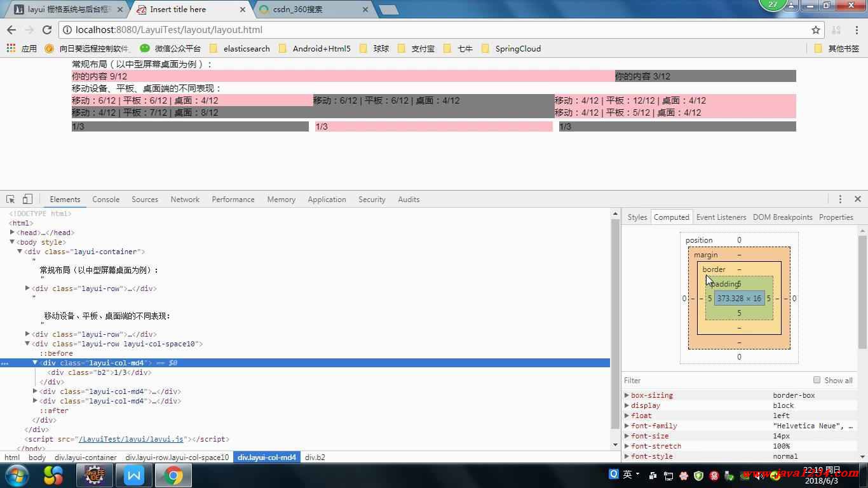
Task: Expand the display computed property
Action: [627, 405]
